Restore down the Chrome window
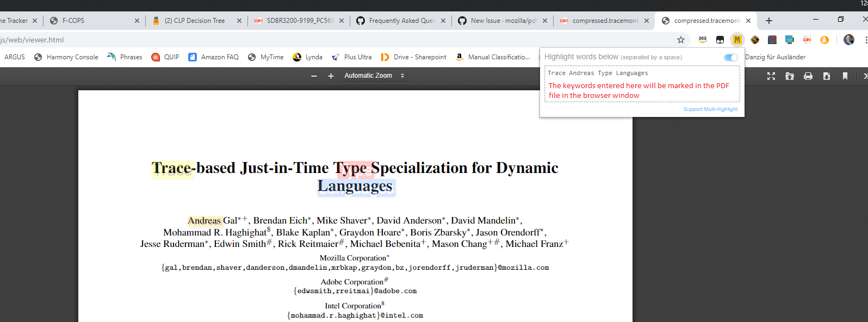The image size is (868, 322). (x=840, y=19)
